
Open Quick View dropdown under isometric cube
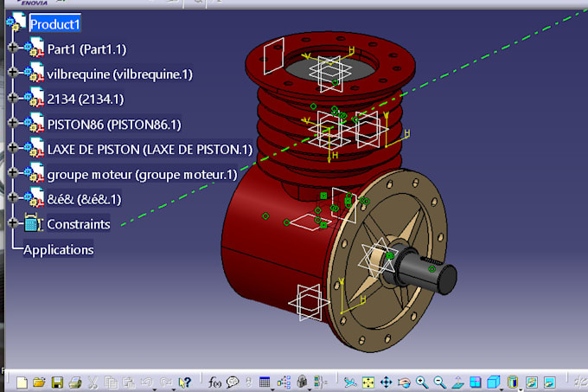click(502, 390)
